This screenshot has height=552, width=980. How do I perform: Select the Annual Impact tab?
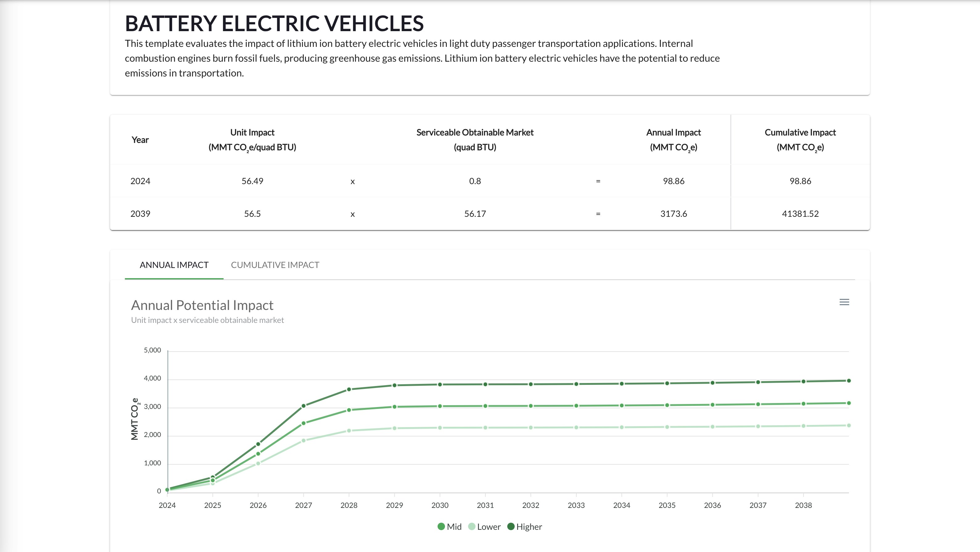coord(174,265)
